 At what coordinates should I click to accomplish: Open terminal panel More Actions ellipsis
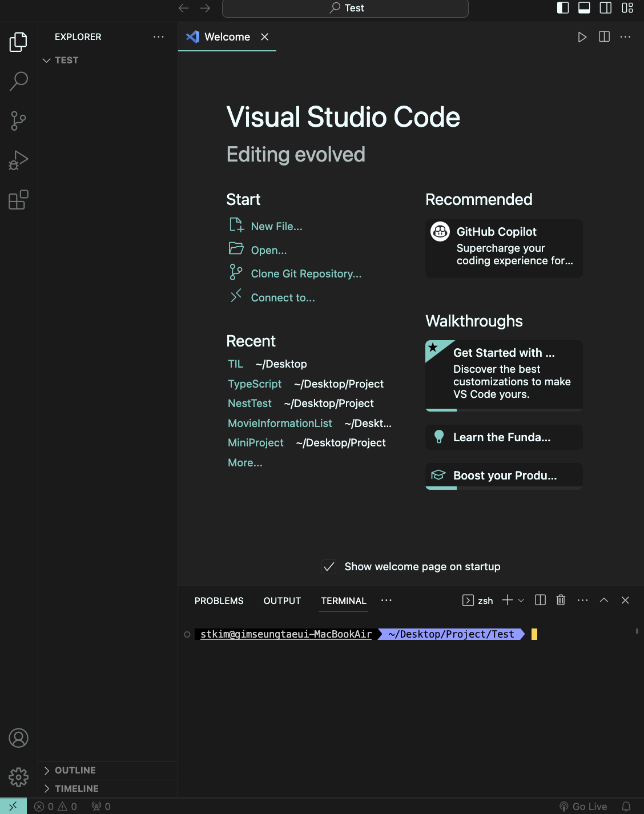pyautogui.click(x=582, y=600)
